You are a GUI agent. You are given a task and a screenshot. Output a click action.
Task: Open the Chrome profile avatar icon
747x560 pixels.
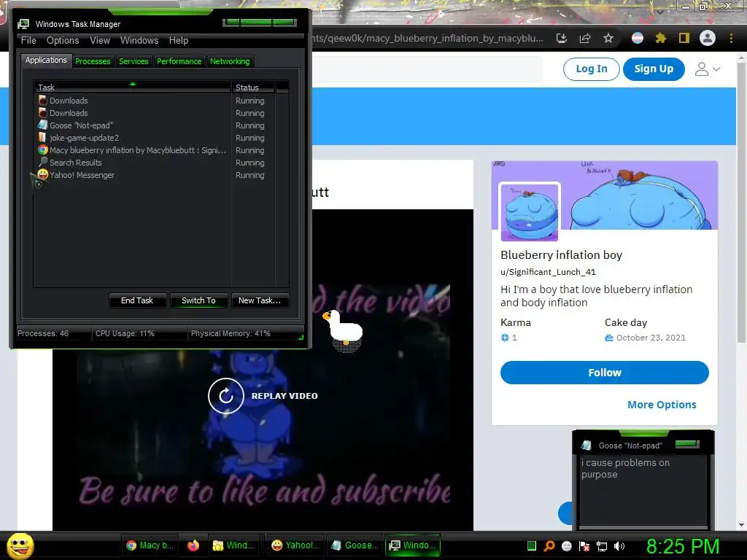pyautogui.click(x=708, y=38)
